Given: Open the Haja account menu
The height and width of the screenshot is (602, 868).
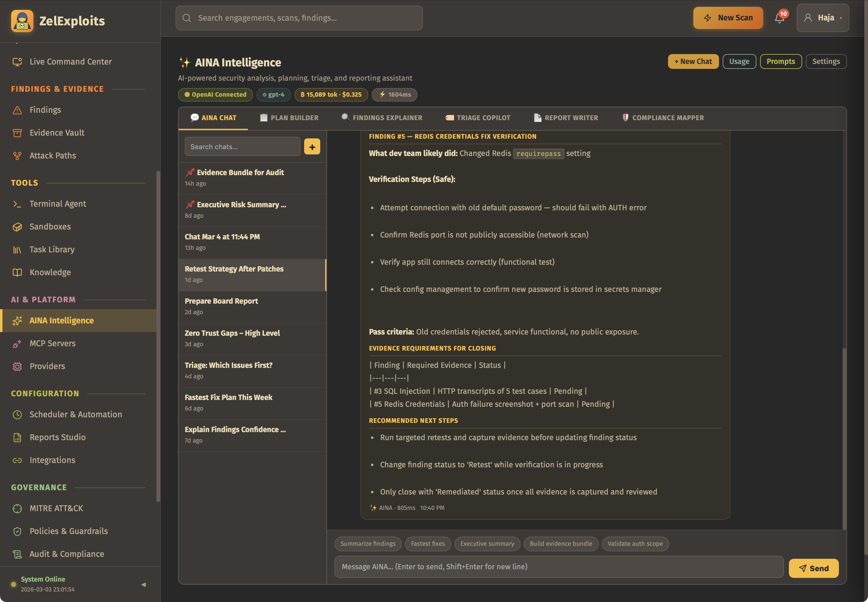Looking at the screenshot, I should [822, 18].
